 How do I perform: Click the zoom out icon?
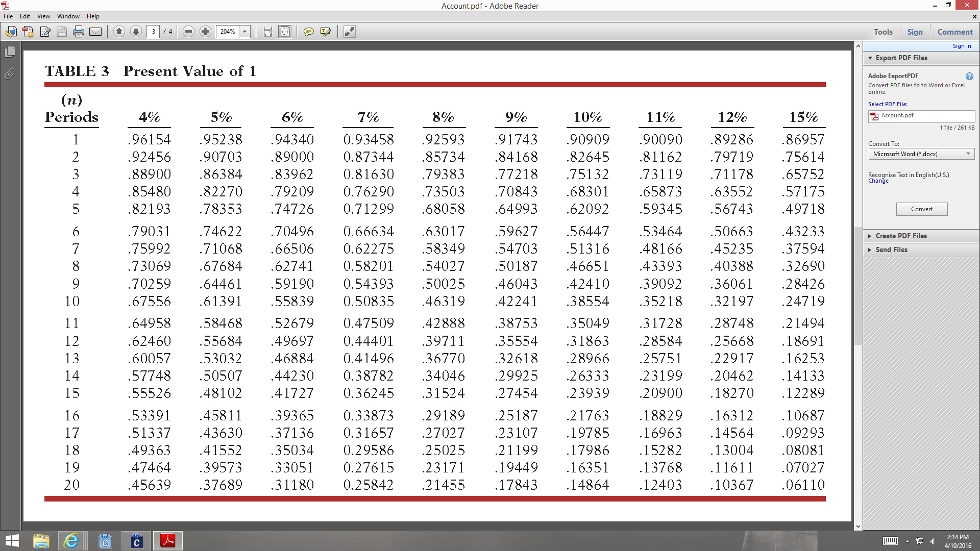click(x=188, y=32)
